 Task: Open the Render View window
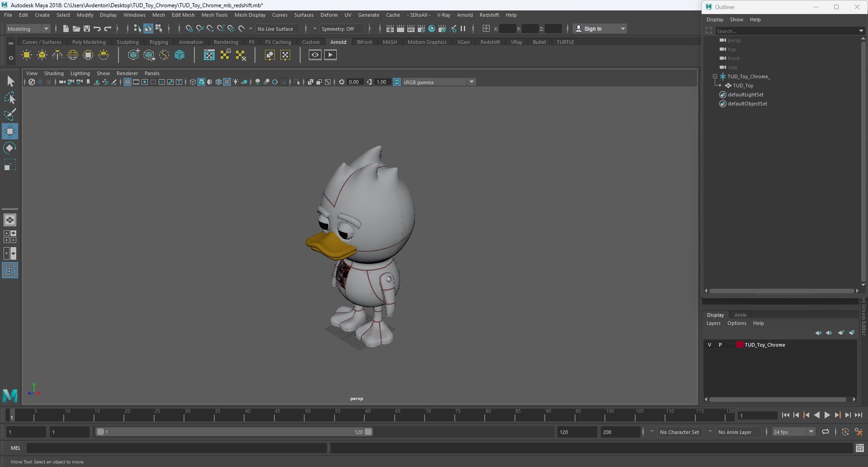390,29
